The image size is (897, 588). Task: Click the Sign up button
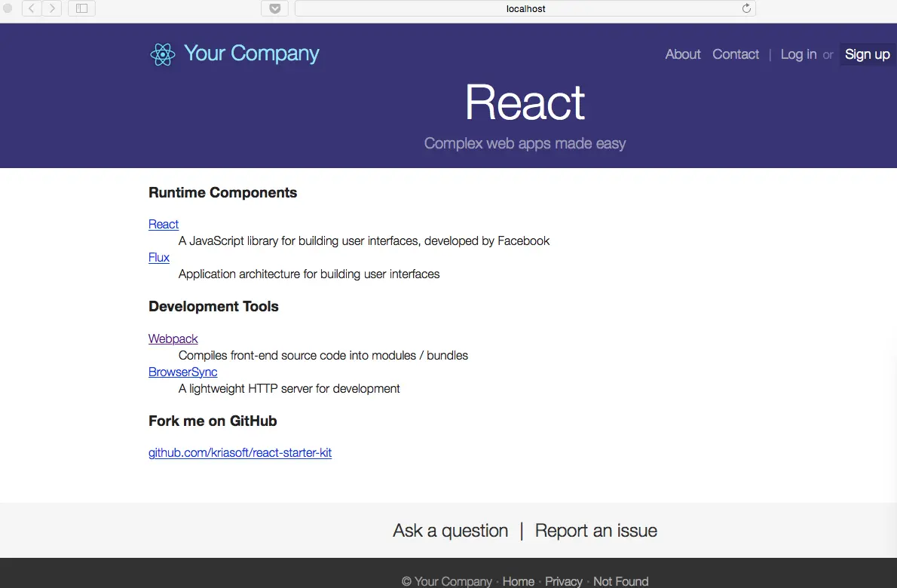(868, 54)
